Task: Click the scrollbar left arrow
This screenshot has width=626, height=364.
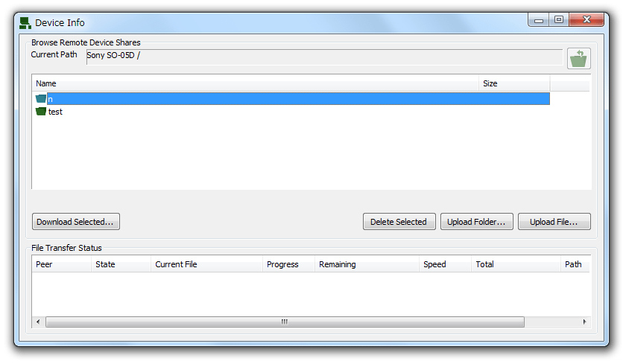Action: [38, 322]
